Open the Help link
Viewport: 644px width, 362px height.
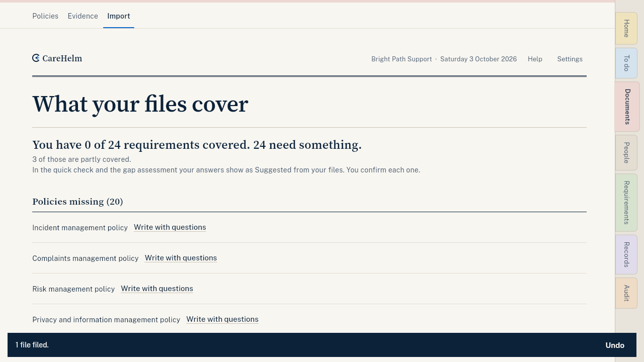535,59
